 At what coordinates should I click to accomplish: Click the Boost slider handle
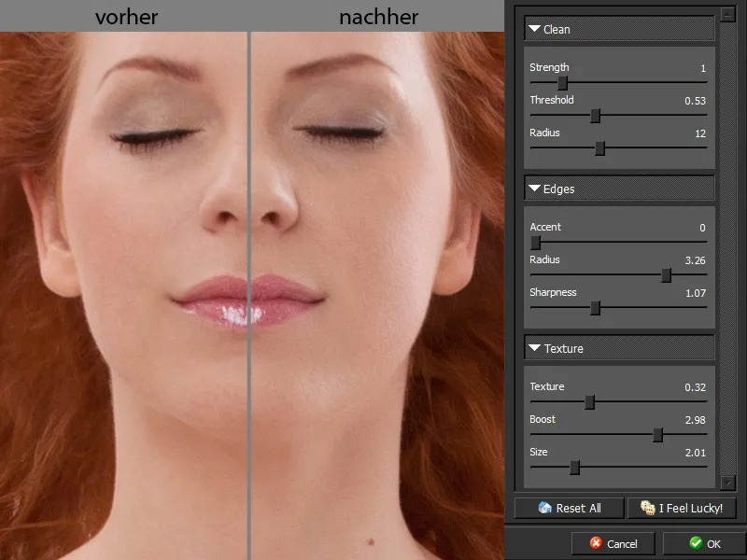(658, 435)
